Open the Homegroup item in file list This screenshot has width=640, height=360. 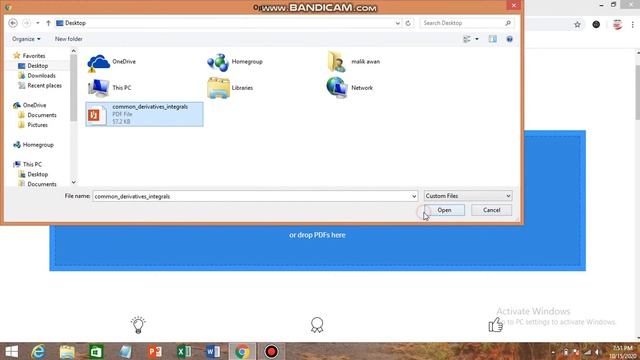235,62
